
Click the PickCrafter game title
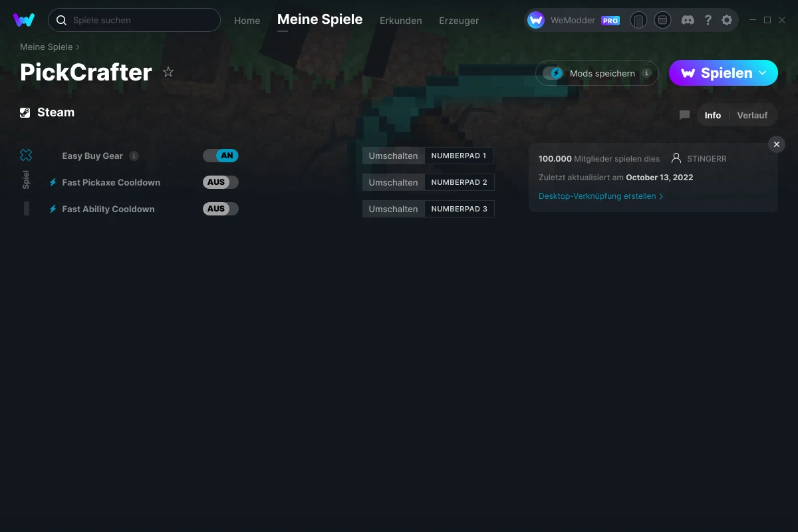point(86,72)
